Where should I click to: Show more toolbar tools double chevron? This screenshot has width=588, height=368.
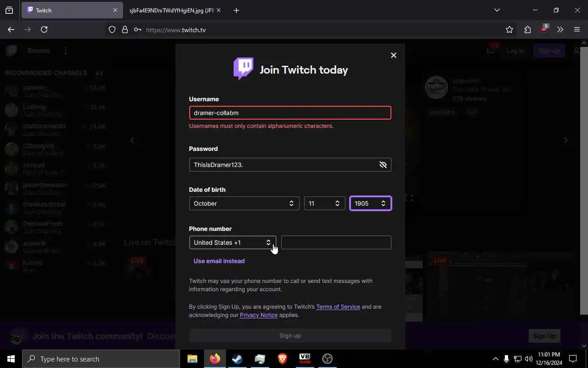[x=560, y=29]
